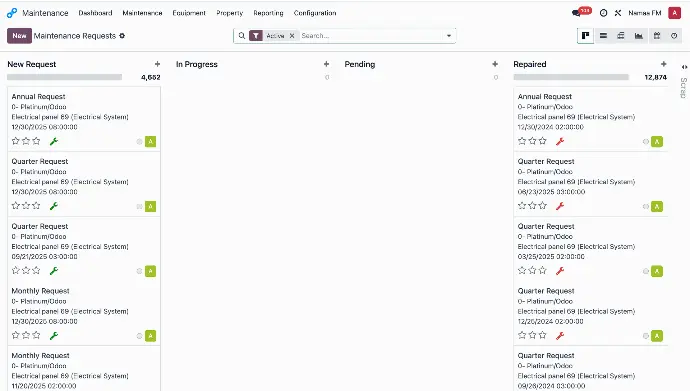Screen dimensions: 690x391
Task: Quick-add a card in New Request column
Action: (x=157, y=64)
